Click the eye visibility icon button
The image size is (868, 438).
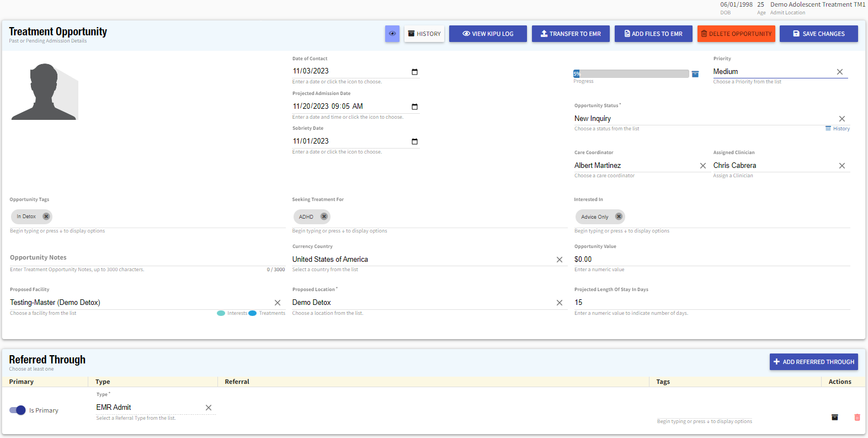coord(392,34)
